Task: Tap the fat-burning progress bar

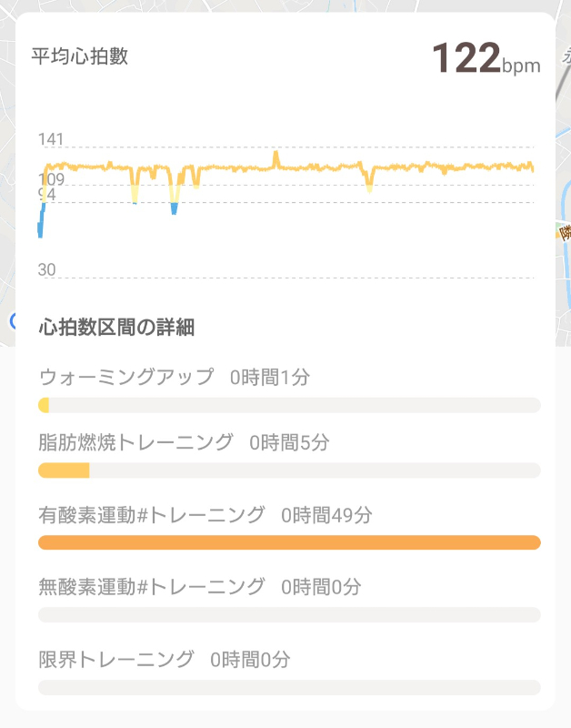Action: point(64,470)
